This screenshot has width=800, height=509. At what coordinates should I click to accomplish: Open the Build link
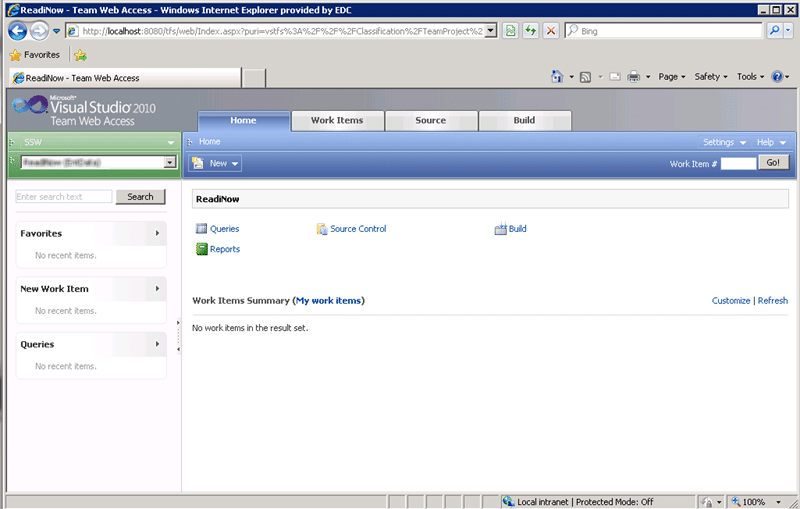(517, 229)
